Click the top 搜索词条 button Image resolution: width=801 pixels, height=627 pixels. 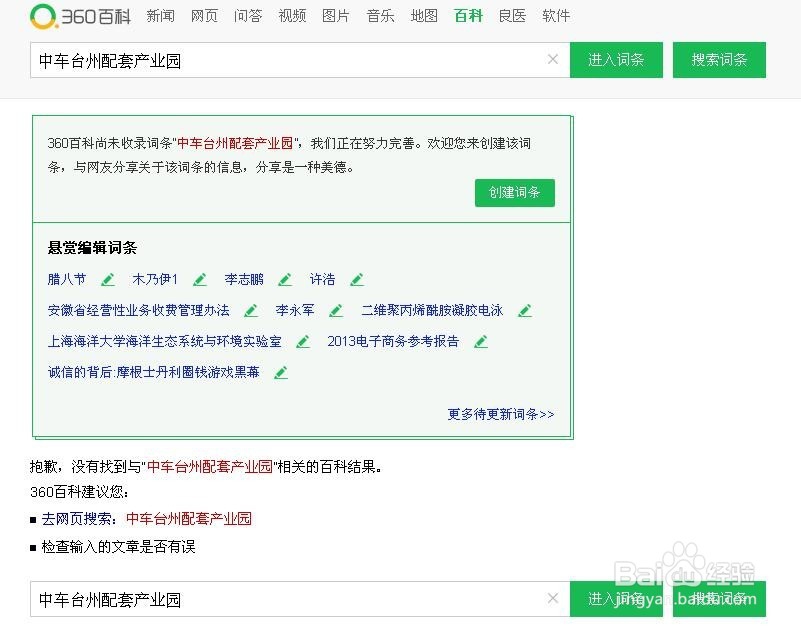pyautogui.click(x=719, y=60)
